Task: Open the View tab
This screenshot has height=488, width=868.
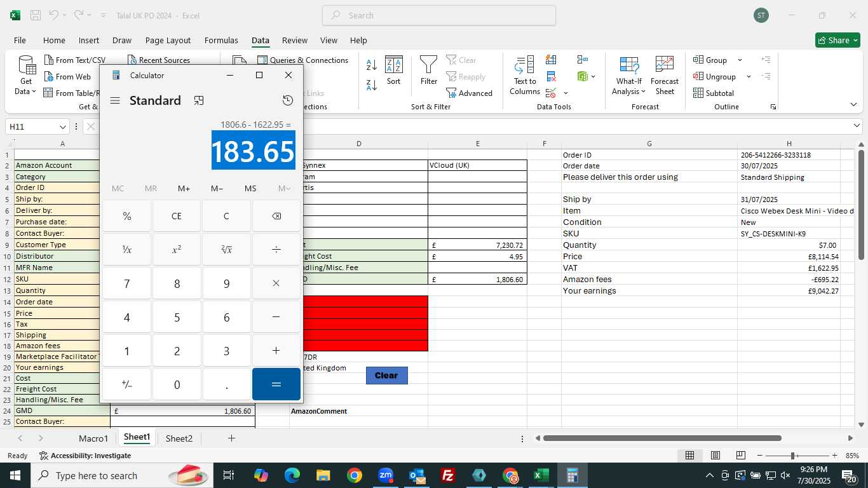Action: click(x=329, y=40)
